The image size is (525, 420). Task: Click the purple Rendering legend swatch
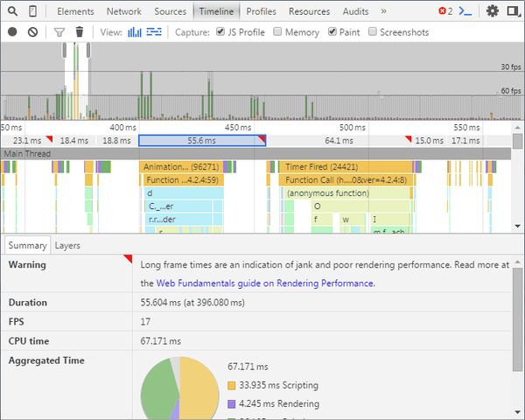(x=231, y=404)
